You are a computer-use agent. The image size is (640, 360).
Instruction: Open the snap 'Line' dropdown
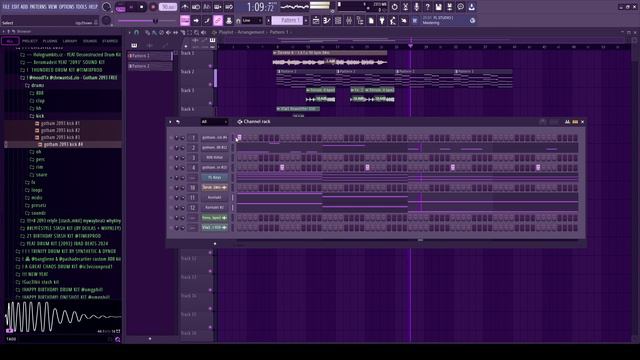252,20
